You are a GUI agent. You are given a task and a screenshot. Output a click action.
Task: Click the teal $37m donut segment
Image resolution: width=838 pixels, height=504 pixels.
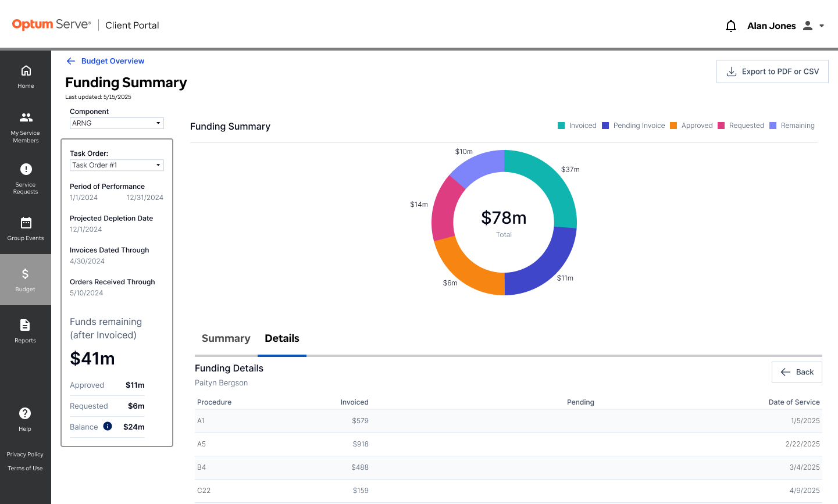tap(549, 180)
